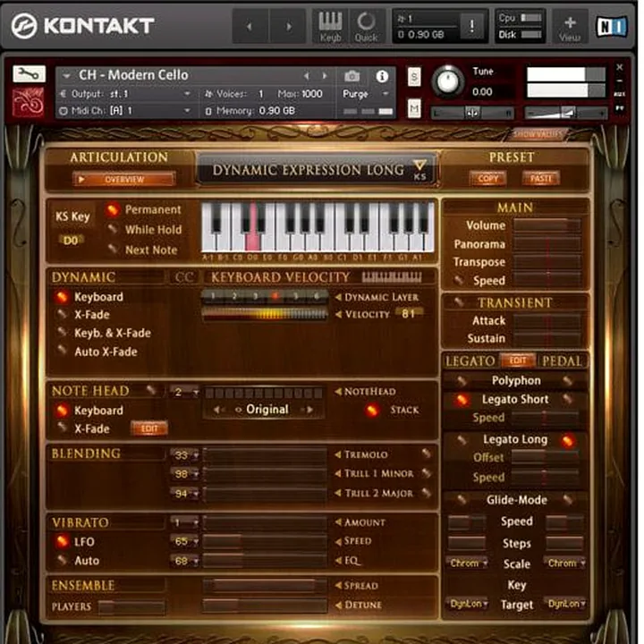The width and height of the screenshot is (644, 644).
Task: Solo the instrument with S button
Action: pyautogui.click(x=414, y=77)
